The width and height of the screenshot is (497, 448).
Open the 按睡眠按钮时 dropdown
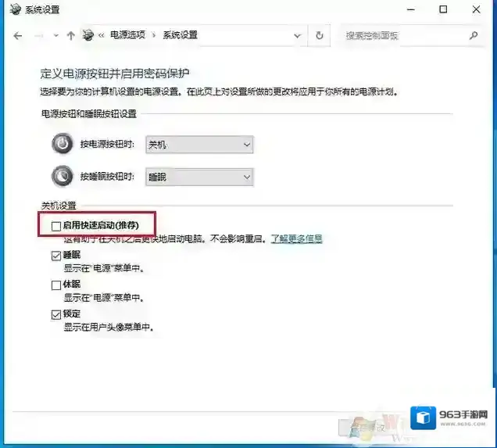[199, 177]
